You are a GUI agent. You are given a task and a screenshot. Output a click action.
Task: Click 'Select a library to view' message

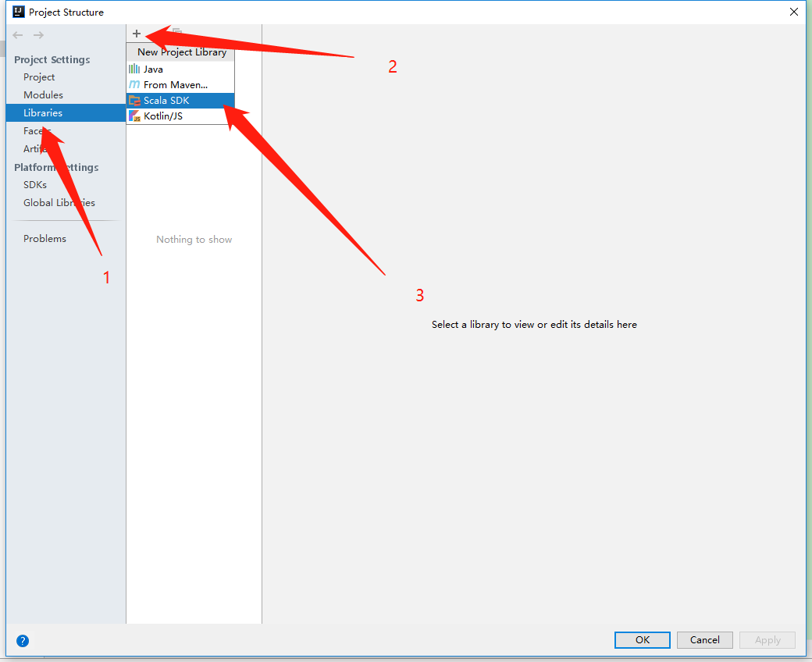534,325
